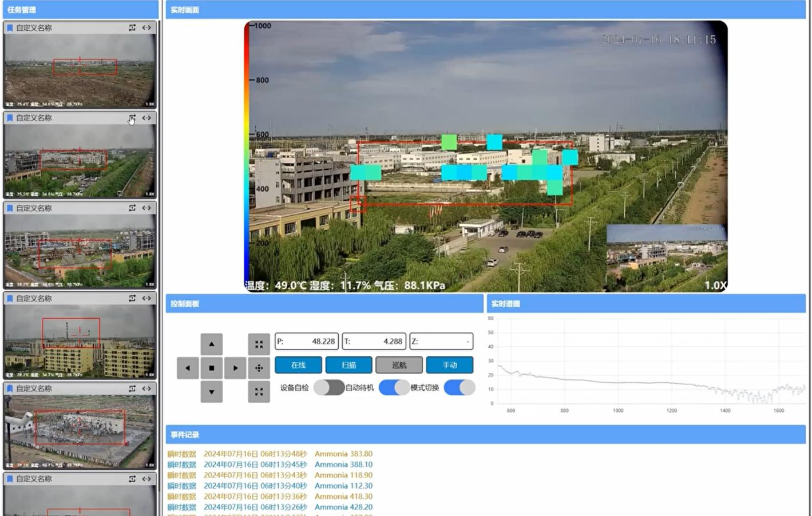
Task: Click the gray 巡航 button
Action: coord(399,365)
